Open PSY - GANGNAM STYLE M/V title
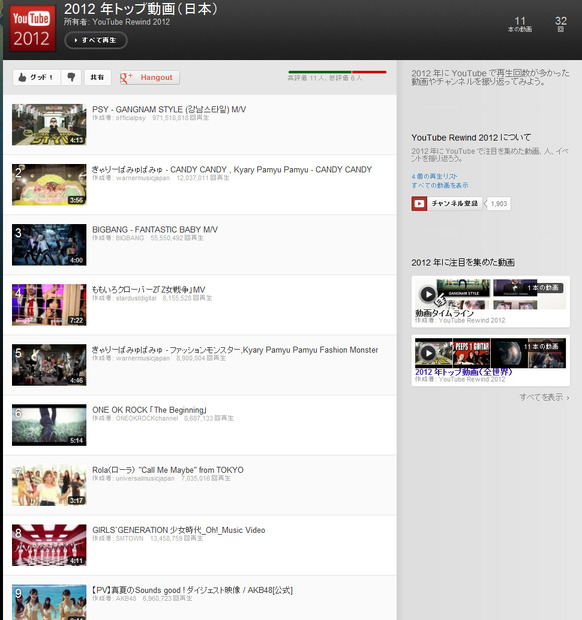The height and width of the screenshot is (620, 582). click(169, 109)
